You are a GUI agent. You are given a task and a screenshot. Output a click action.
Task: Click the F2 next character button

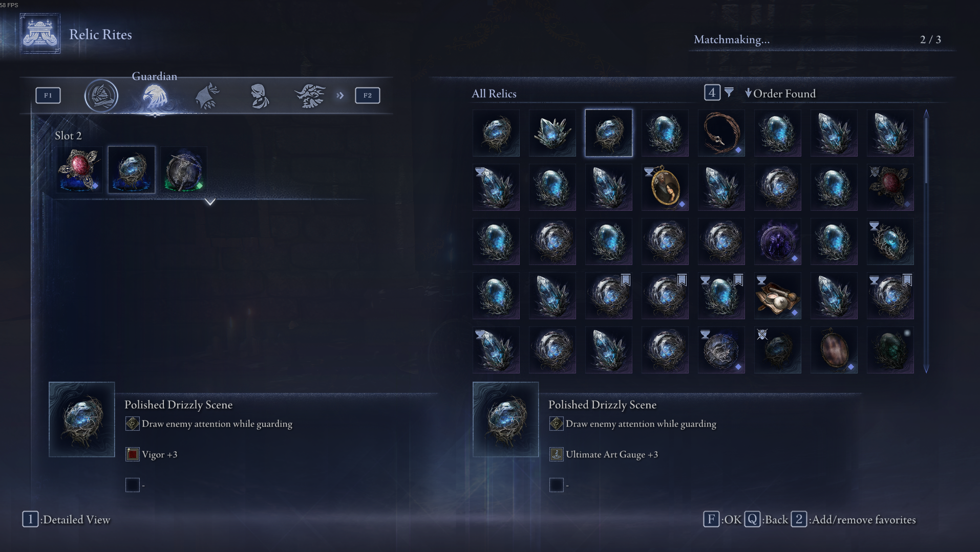368,95
